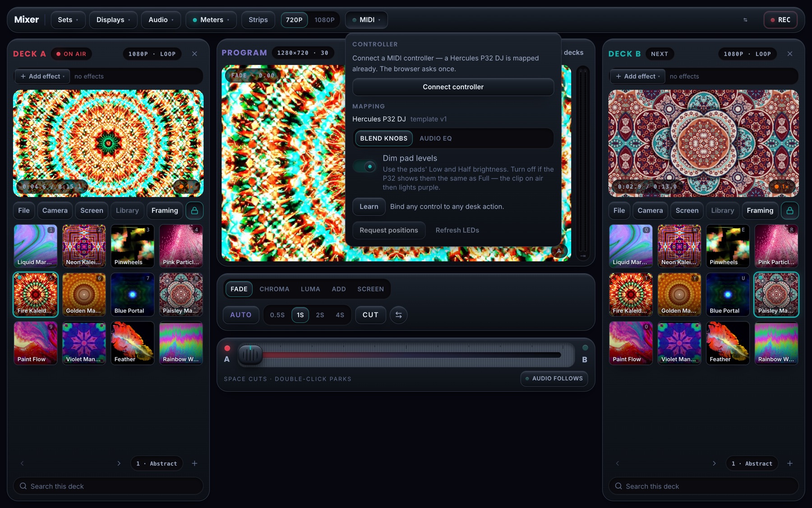Open the Sets dropdown

[x=68, y=20]
